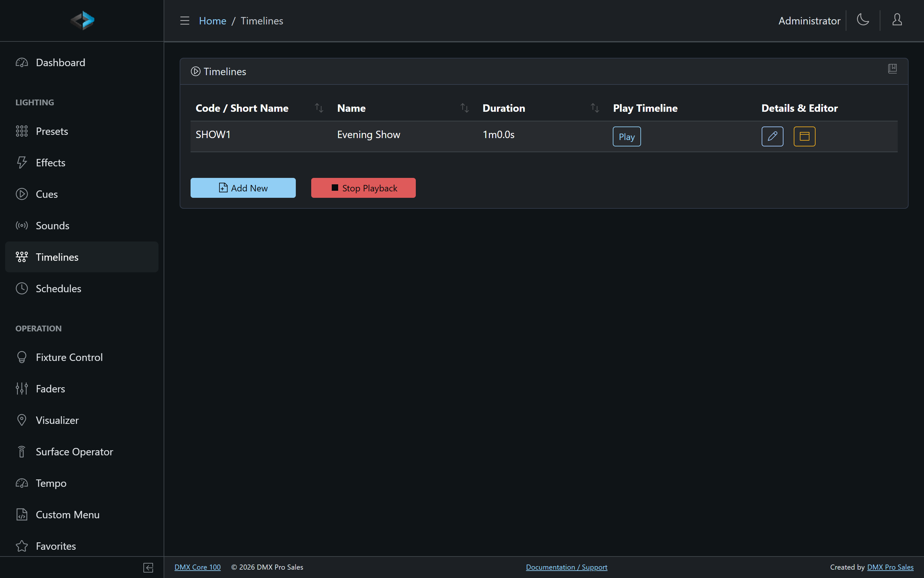Open Sounds in the sidebar
Screen dimensions: 924x578
click(x=82, y=225)
